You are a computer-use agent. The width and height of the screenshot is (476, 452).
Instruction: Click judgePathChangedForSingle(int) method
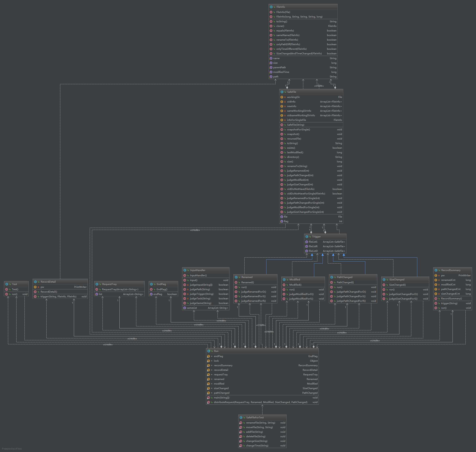point(311,203)
